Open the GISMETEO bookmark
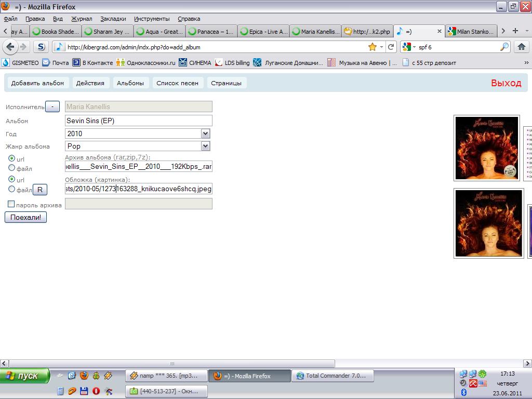The width and height of the screenshot is (532, 399). click(20, 63)
